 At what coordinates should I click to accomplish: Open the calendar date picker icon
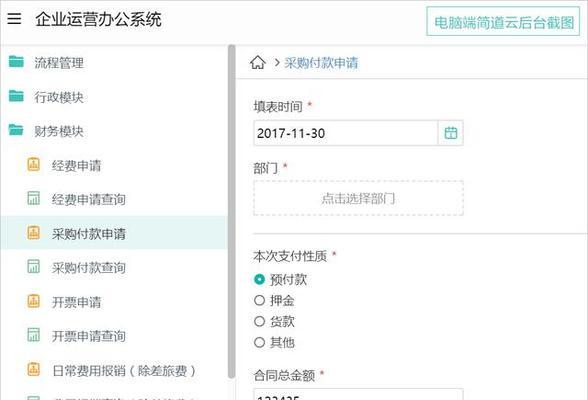pos(451,133)
